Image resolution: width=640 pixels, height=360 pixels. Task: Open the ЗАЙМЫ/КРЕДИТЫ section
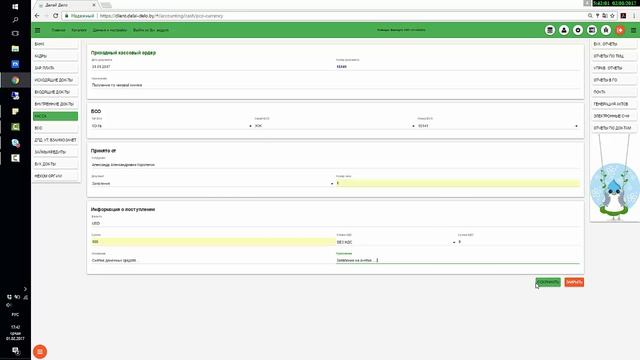point(56,152)
